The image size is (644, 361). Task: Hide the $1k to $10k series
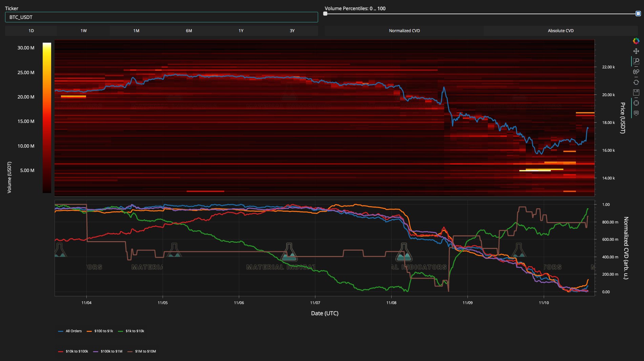click(x=134, y=331)
